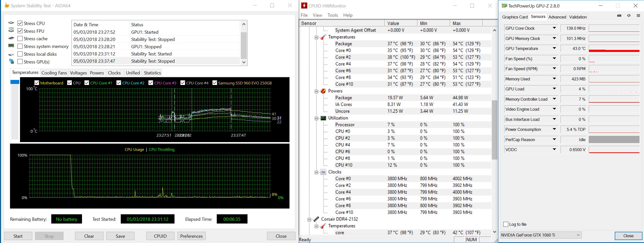Open the HWMonitor View menu

(317, 15)
